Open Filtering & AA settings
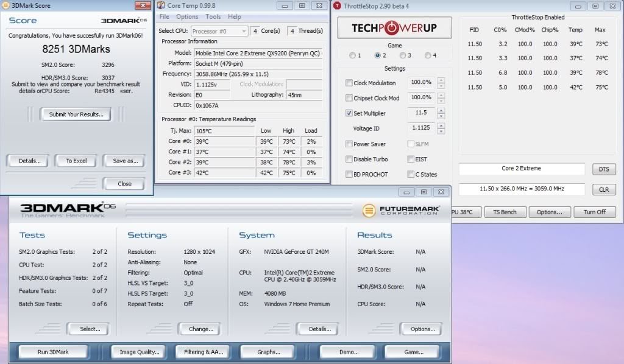This screenshot has width=624, height=364. pos(204,352)
